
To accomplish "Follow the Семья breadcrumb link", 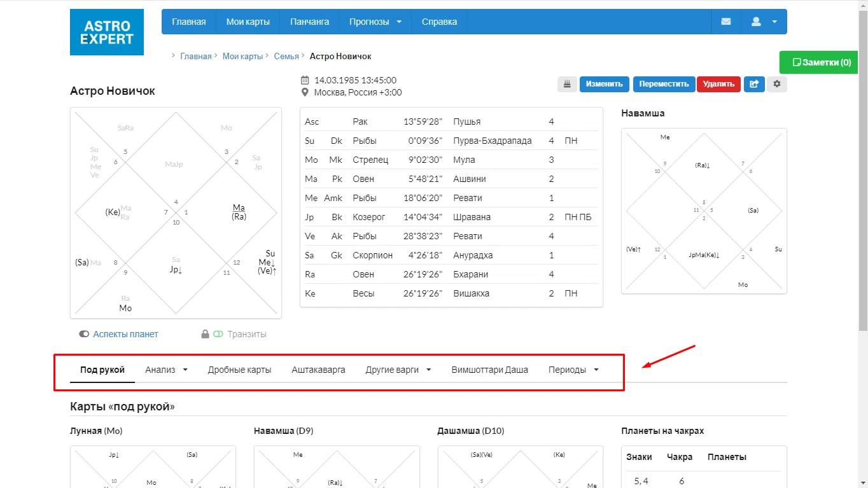I will click(x=286, y=57).
